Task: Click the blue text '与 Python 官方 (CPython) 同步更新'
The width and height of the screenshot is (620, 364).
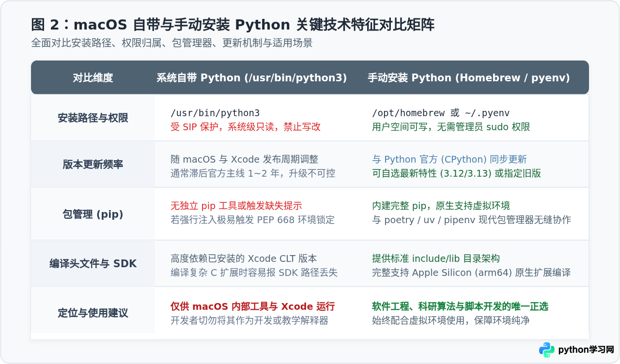Action: [449, 159]
